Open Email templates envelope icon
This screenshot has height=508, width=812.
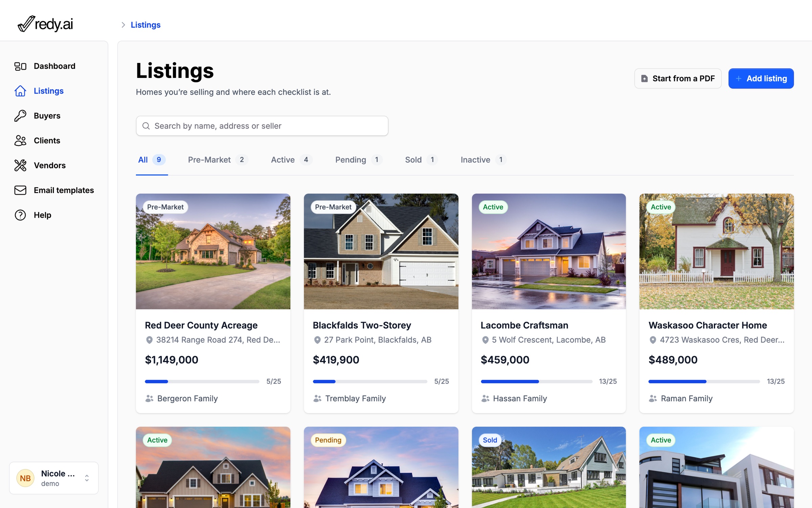[x=20, y=190]
